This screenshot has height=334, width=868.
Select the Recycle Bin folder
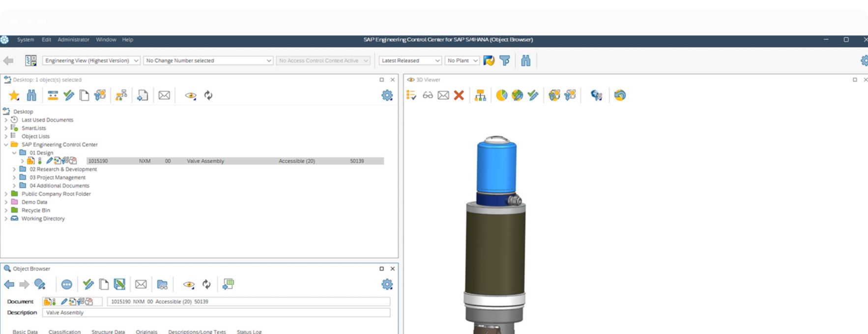tap(36, 210)
